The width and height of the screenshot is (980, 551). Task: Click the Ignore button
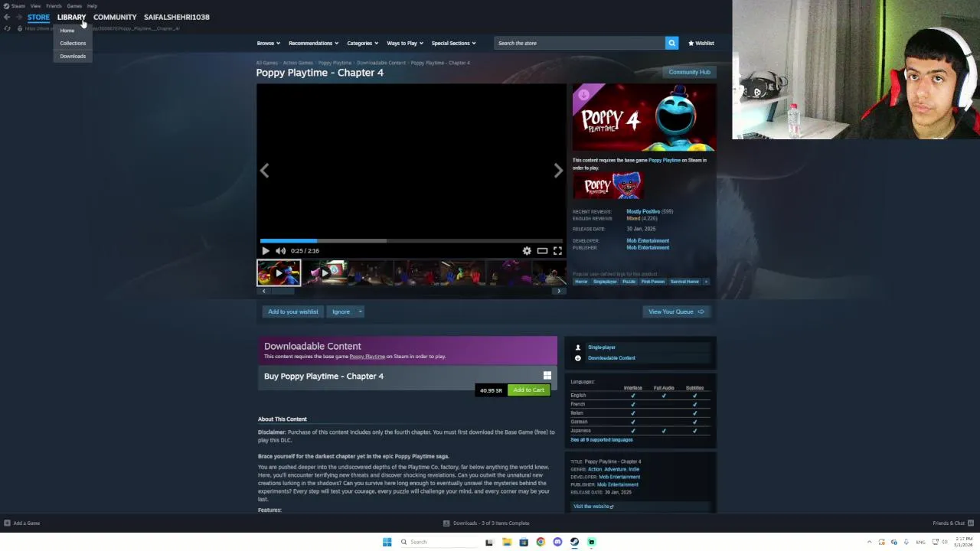pos(341,311)
